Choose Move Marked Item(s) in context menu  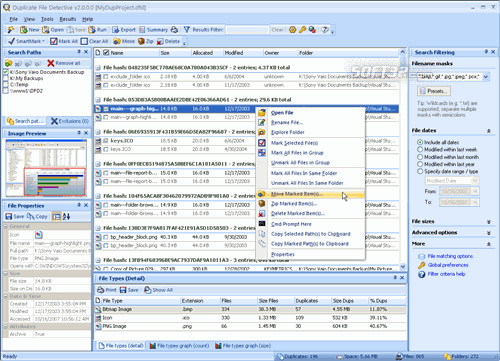(311, 194)
